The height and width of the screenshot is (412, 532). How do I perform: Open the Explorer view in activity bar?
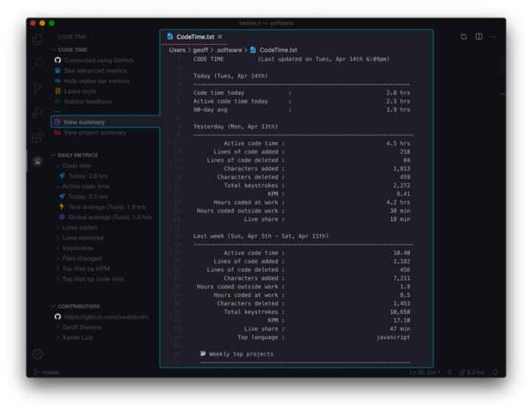[37, 40]
